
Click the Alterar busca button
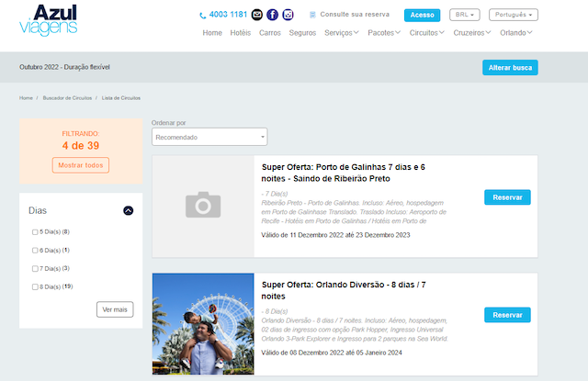coord(510,67)
